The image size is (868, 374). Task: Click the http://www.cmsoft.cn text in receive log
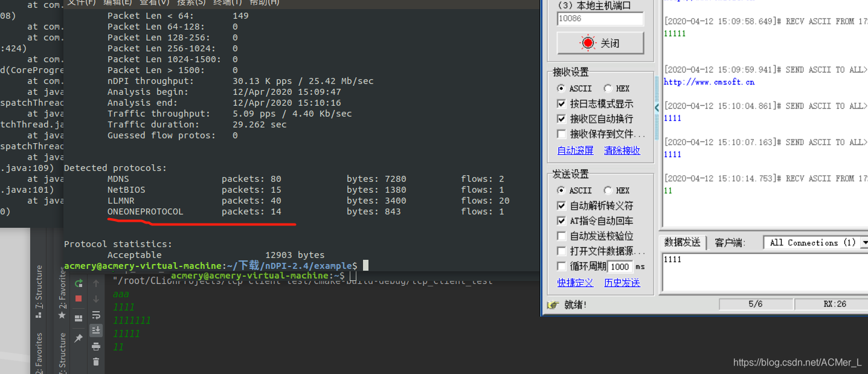(709, 82)
